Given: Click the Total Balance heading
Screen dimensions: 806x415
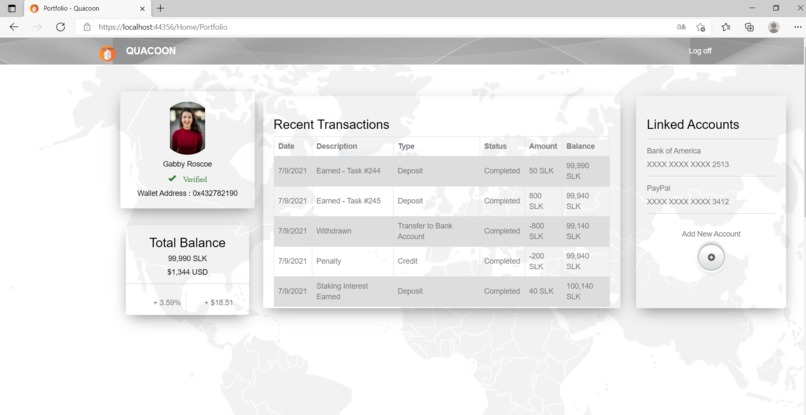Looking at the screenshot, I should 187,243.
